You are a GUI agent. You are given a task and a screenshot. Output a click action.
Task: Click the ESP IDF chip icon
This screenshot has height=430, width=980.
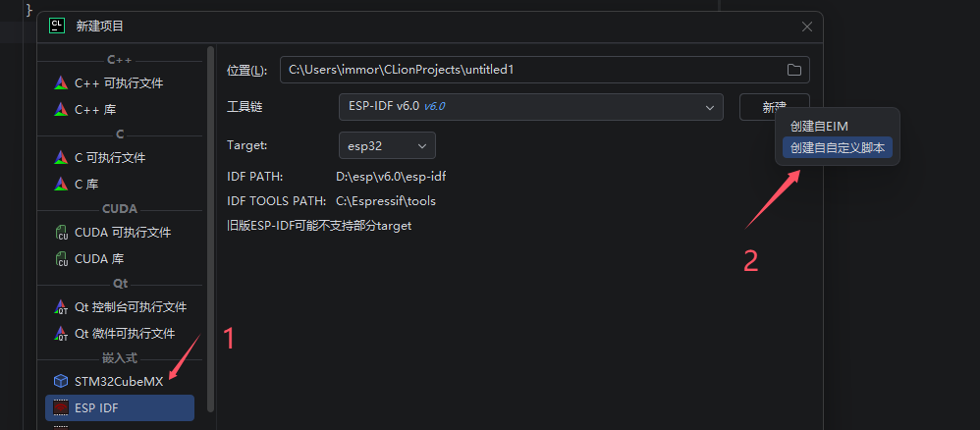tap(61, 408)
